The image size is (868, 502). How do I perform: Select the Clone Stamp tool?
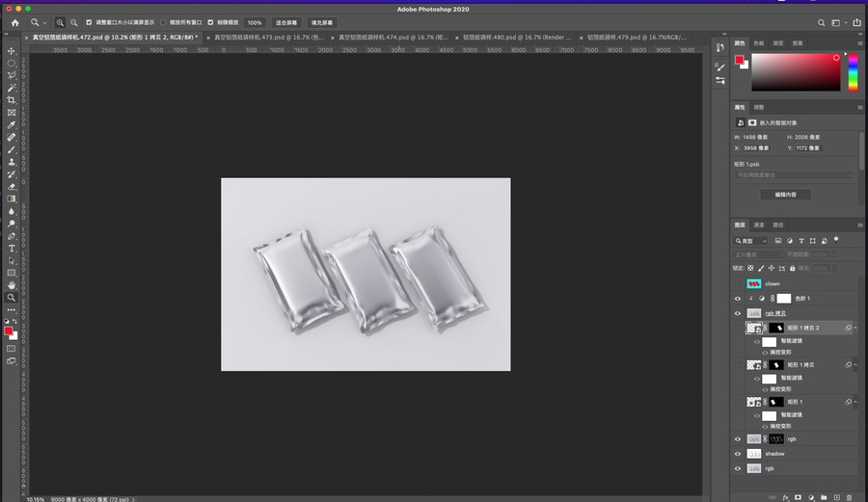11,162
